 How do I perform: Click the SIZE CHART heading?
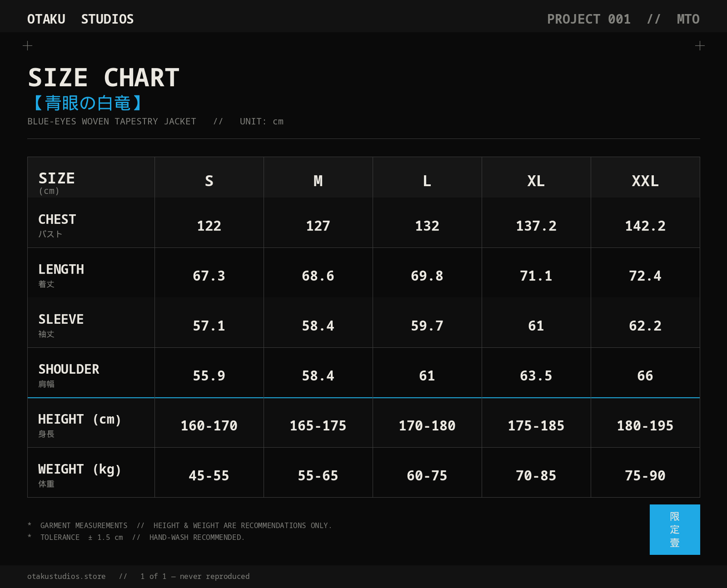coord(104,78)
